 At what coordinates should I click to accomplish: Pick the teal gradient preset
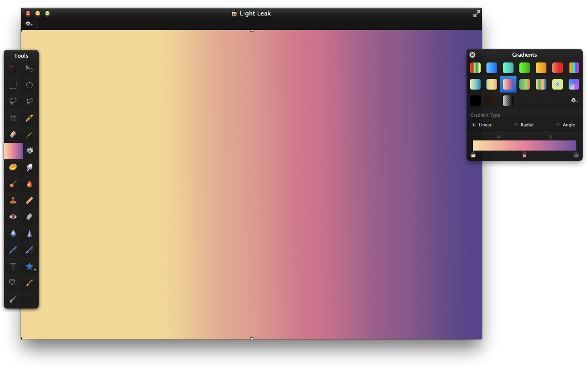tap(508, 68)
